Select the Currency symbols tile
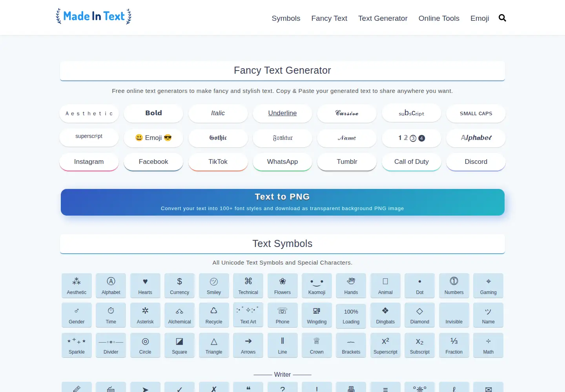The image size is (565, 392). 179,286
